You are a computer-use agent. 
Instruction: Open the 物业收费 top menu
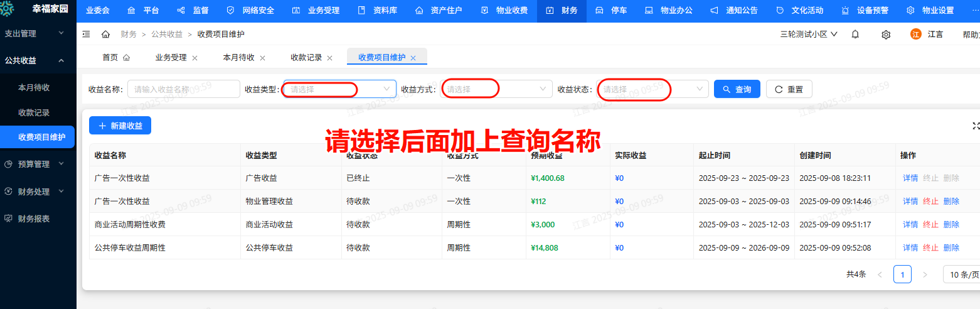(504, 11)
